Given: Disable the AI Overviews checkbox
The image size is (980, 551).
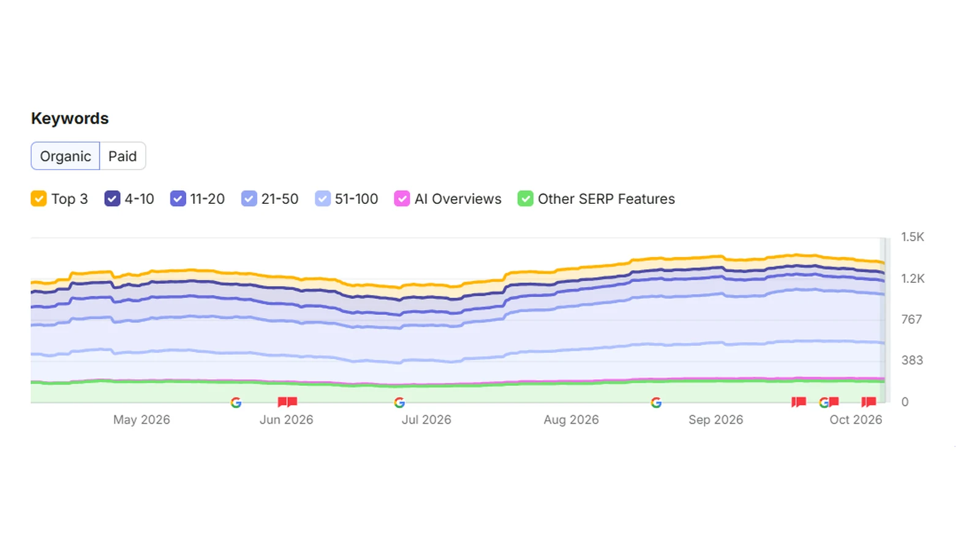Looking at the screenshot, I should pyautogui.click(x=402, y=199).
